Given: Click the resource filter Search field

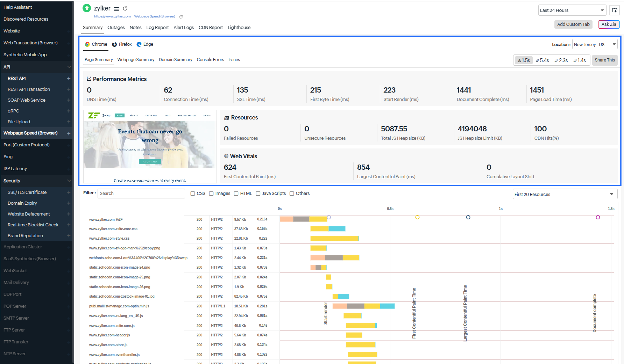Looking at the screenshot, I should pos(141,194).
